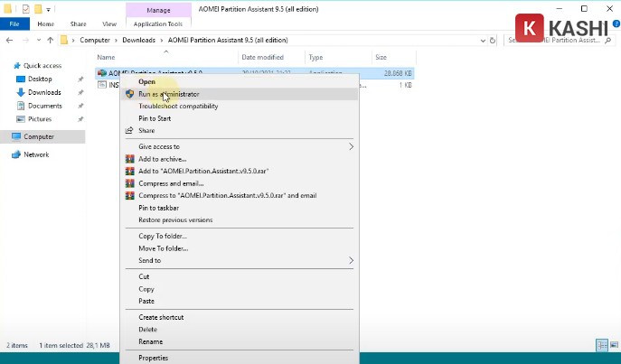
Task: Switch to the View ribbon tab
Action: click(x=109, y=23)
